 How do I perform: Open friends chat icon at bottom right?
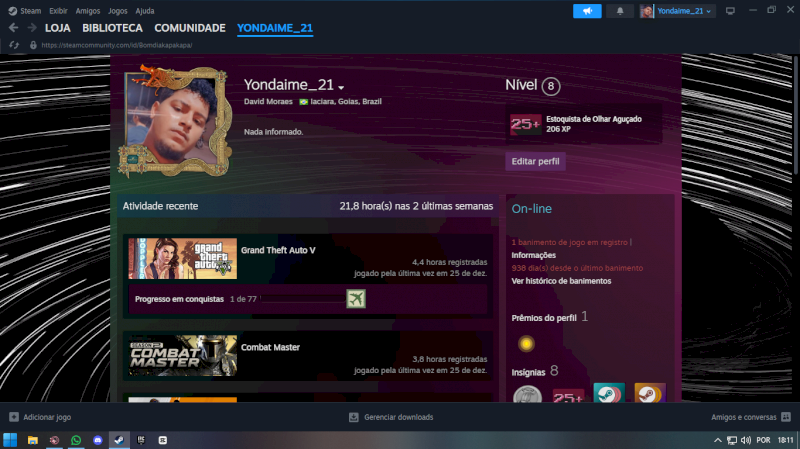tap(786, 417)
